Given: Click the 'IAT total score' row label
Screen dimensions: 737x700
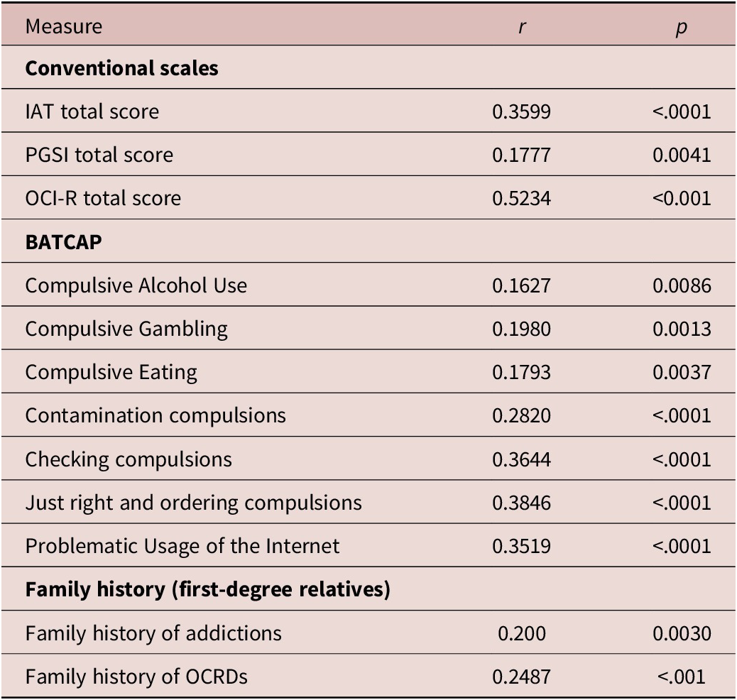Looking at the screenshot, I should point(92,111).
